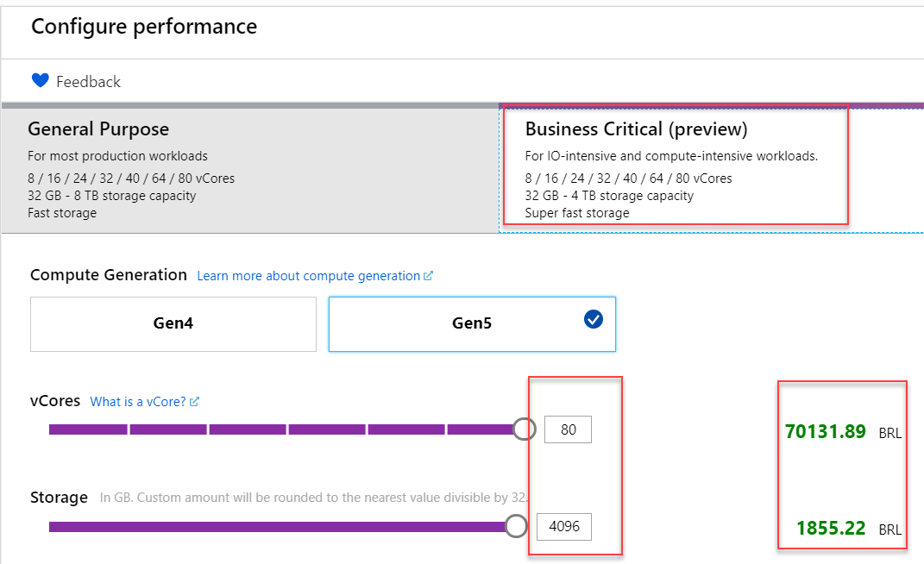The width and height of the screenshot is (924, 564).
Task: Click the blue checkmark on Gen5
Action: point(594,319)
